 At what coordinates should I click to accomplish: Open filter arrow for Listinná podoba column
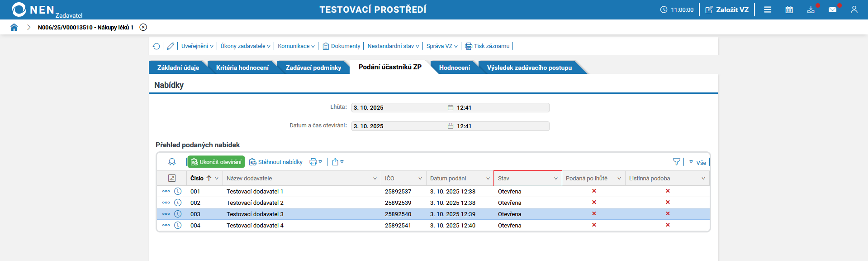pos(703,178)
